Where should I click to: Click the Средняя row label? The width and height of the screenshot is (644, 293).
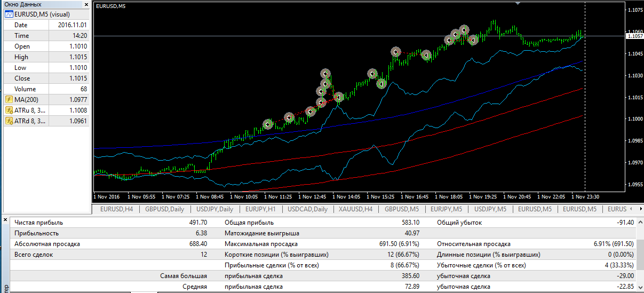tap(195, 287)
